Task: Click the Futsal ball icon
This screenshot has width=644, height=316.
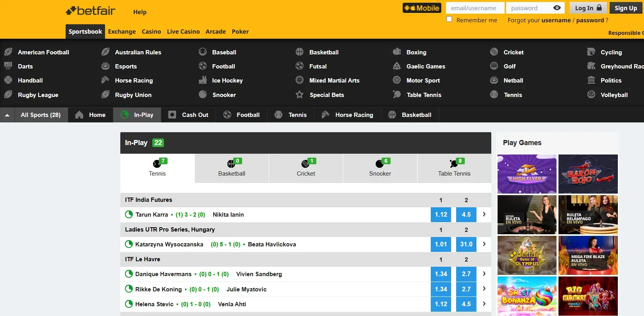Action: 300,66
